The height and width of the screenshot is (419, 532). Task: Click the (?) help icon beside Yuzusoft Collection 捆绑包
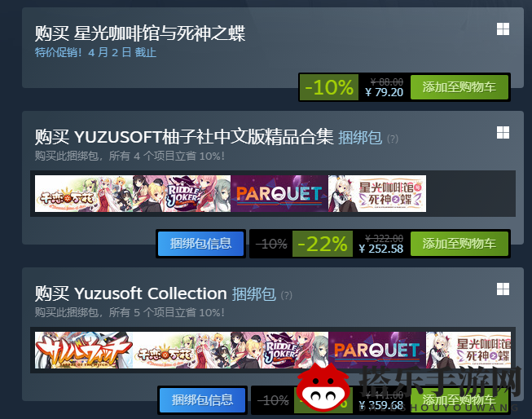[x=286, y=295]
